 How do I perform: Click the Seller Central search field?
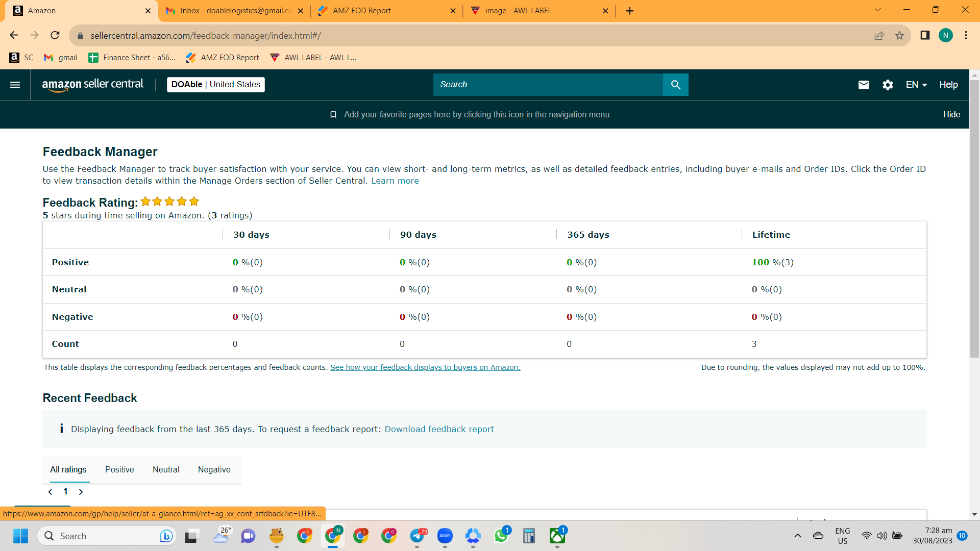coord(548,85)
